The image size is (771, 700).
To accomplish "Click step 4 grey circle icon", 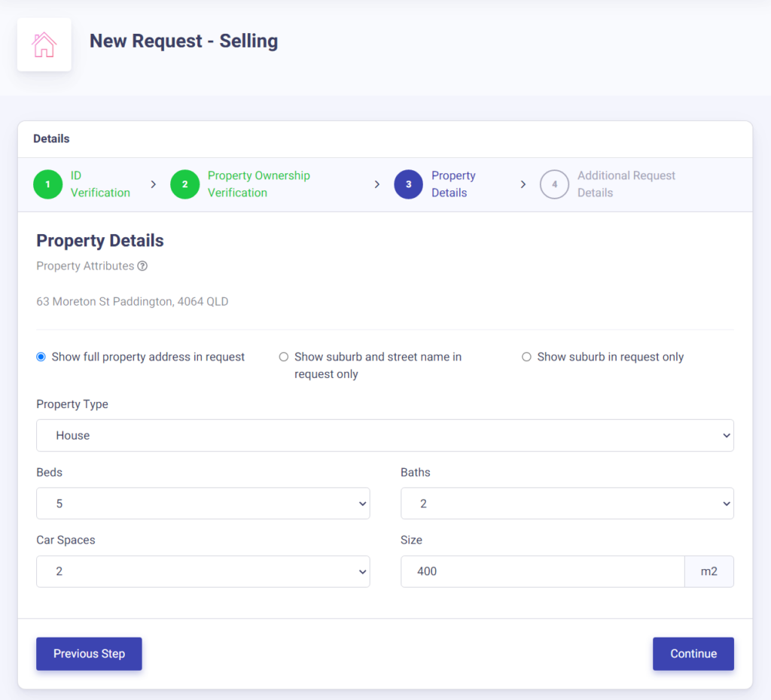I will pos(554,184).
